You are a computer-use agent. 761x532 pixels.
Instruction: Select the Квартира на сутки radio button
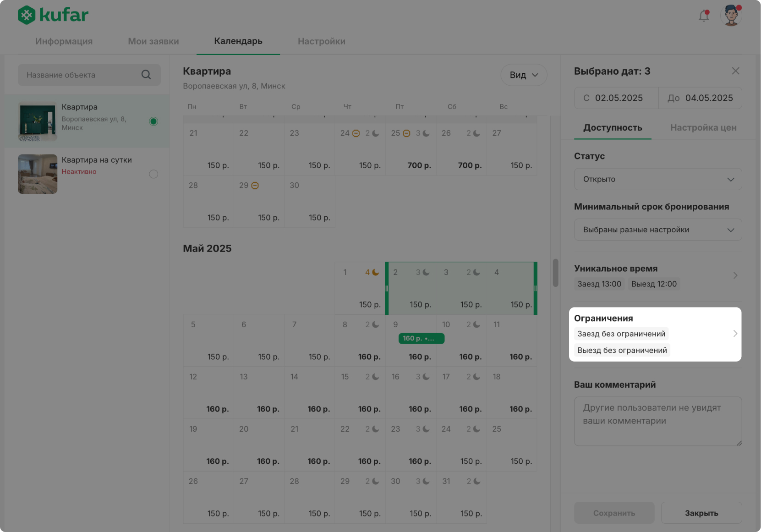tap(153, 174)
